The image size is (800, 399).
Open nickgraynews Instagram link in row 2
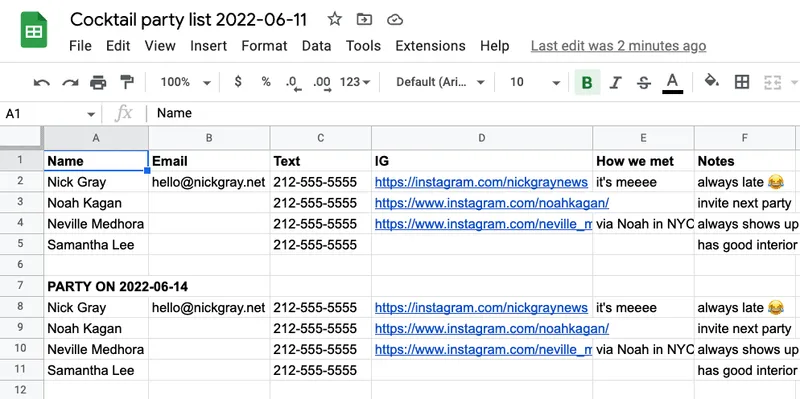point(481,182)
